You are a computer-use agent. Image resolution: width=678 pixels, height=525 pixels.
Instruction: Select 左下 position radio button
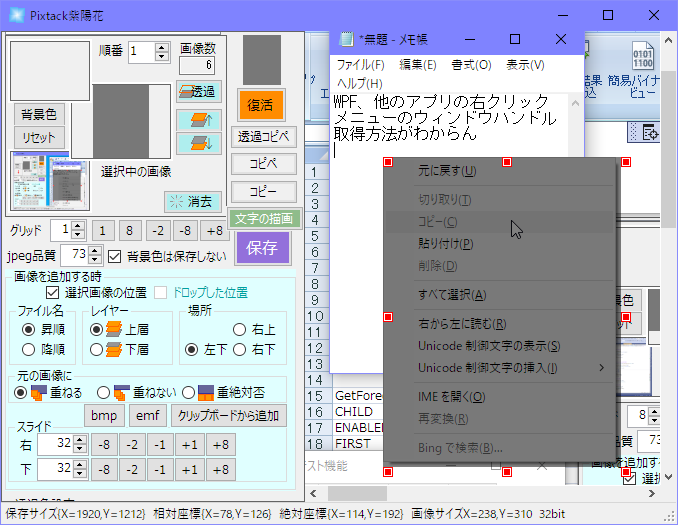(192, 349)
